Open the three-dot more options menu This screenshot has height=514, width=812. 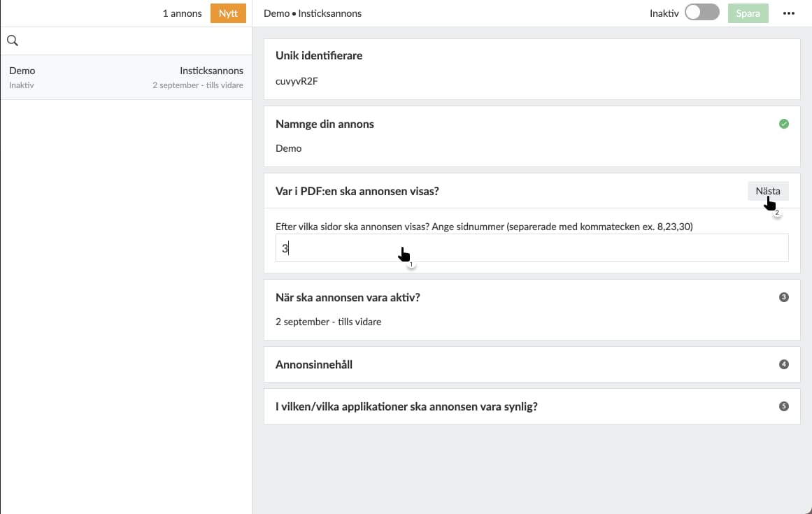point(789,13)
